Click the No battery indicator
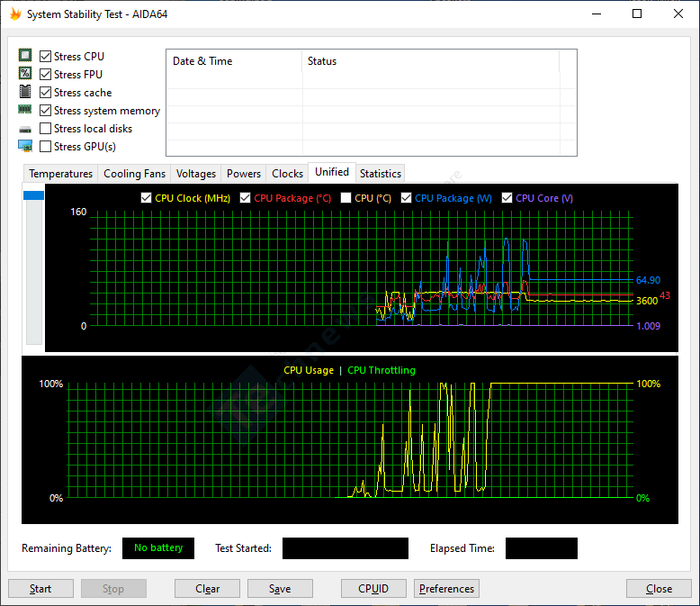Viewport: 700px width, 606px height. click(x=158, y=547)
